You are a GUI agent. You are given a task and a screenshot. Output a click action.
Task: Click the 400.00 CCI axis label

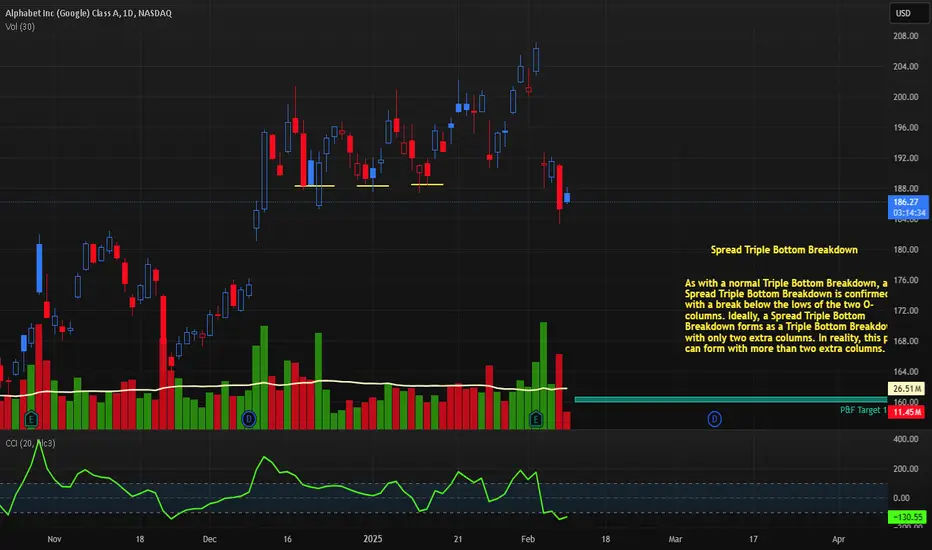click(906, 439)
